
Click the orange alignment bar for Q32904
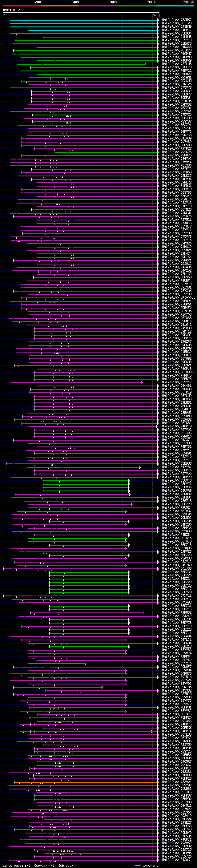(x=86, y=782)
